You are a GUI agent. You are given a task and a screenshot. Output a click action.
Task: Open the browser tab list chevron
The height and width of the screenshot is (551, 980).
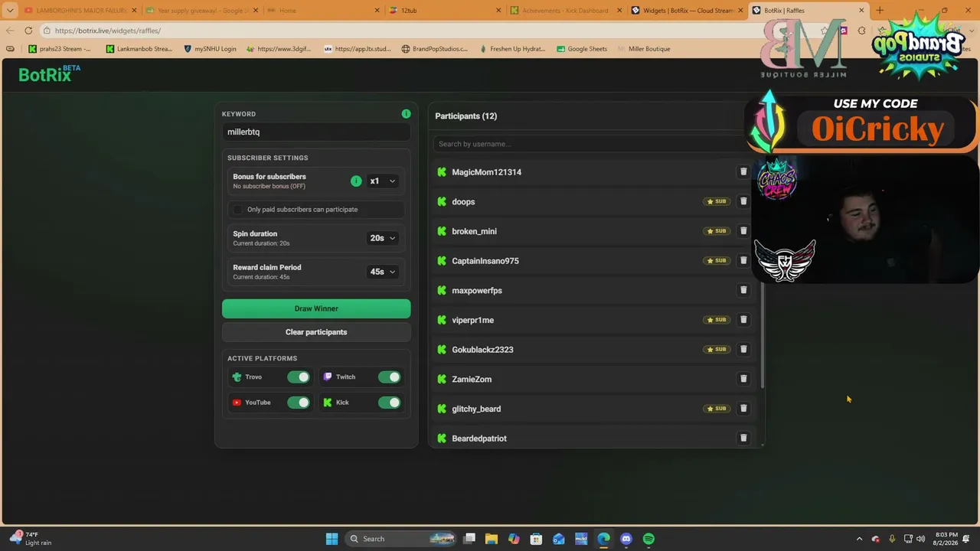tap(10, 11)
